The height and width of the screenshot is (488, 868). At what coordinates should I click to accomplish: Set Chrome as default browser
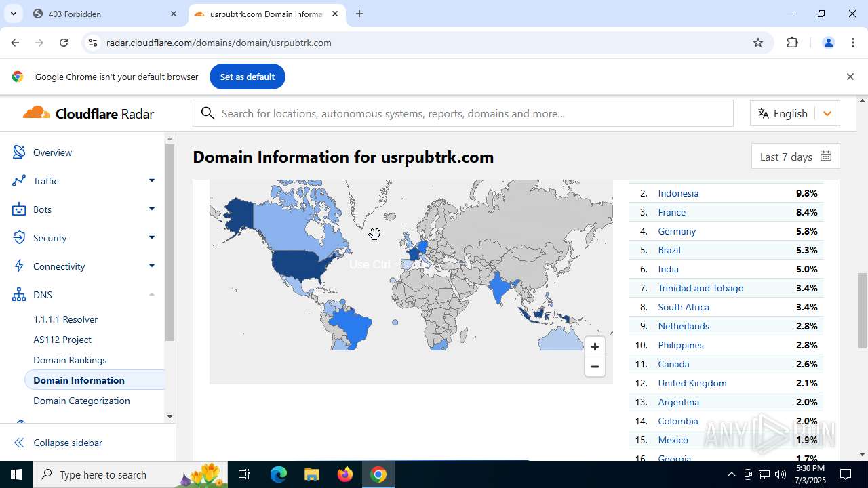(x=248, y=77)
